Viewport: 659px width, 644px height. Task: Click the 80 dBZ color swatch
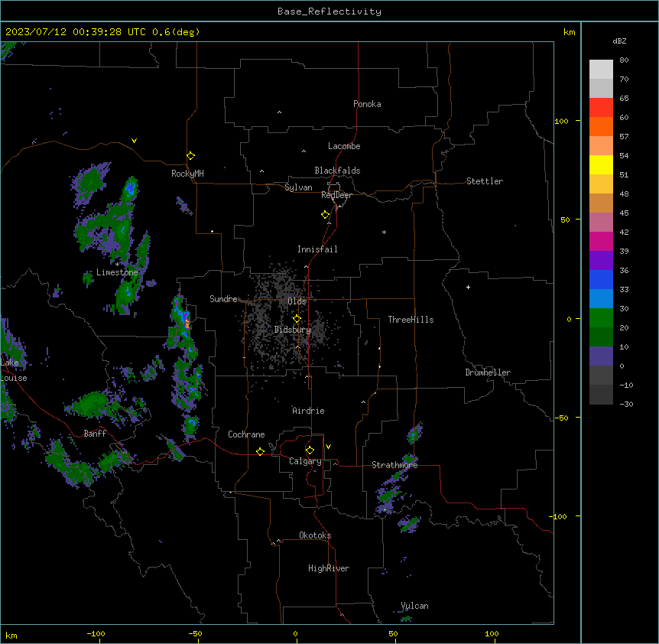[601, 70]
